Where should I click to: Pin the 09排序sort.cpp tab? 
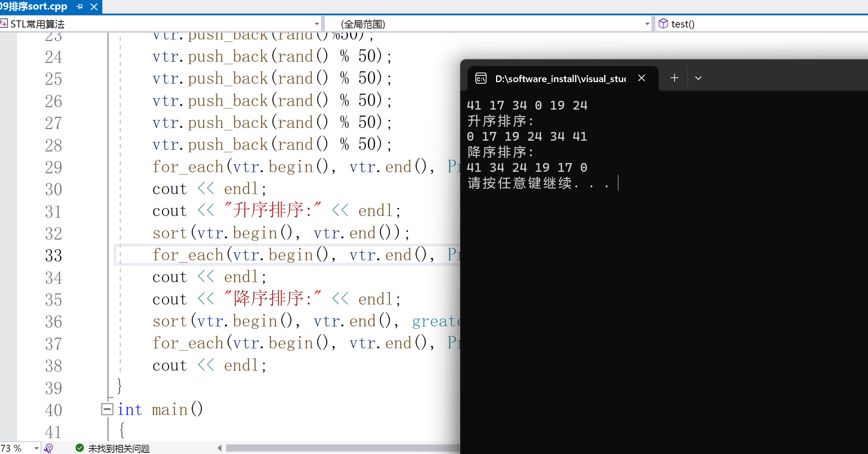point(80,6)
